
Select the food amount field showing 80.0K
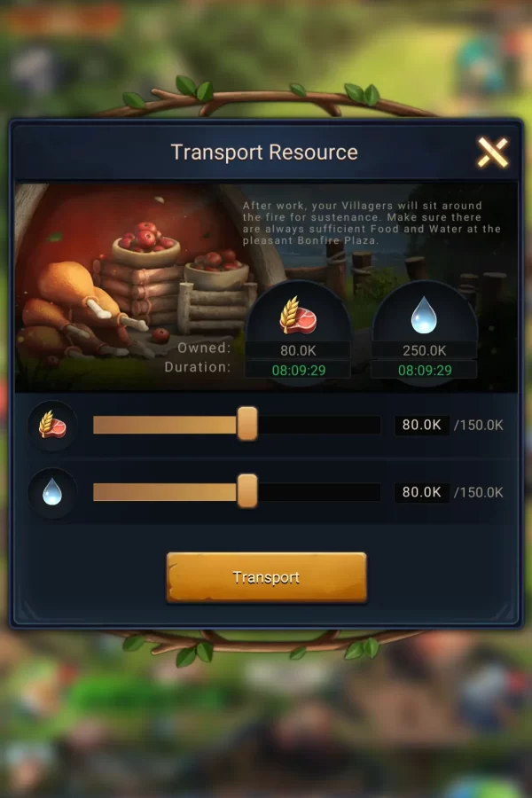click(x=421, y=425)
